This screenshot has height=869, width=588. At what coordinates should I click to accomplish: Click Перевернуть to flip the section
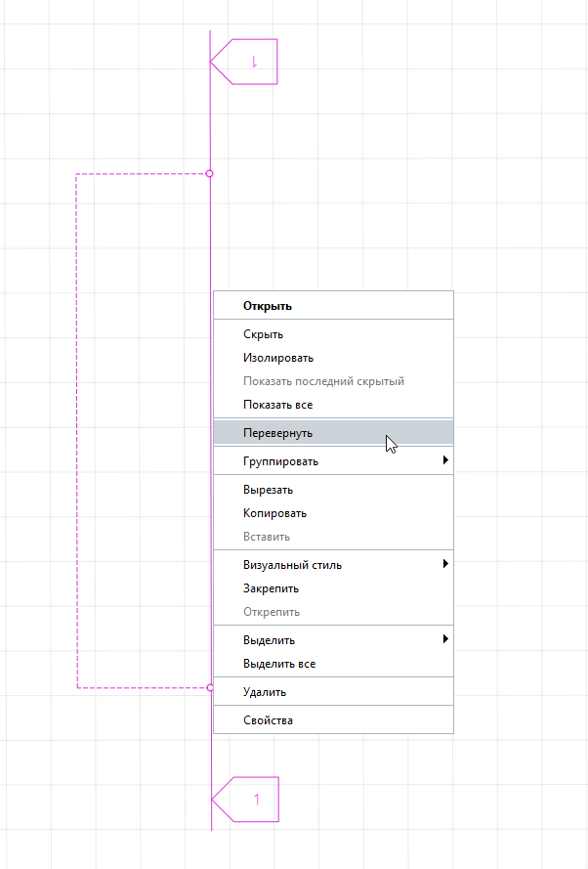(277, 432)
